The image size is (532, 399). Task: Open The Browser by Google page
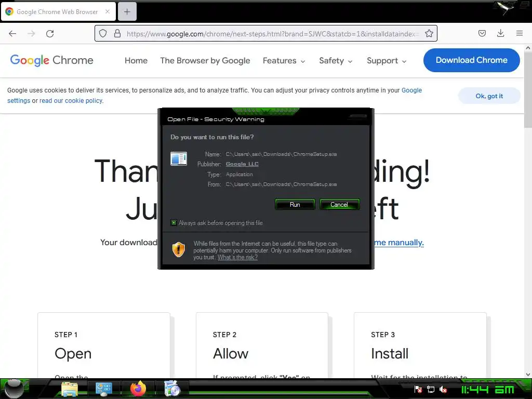click(205, 60)
